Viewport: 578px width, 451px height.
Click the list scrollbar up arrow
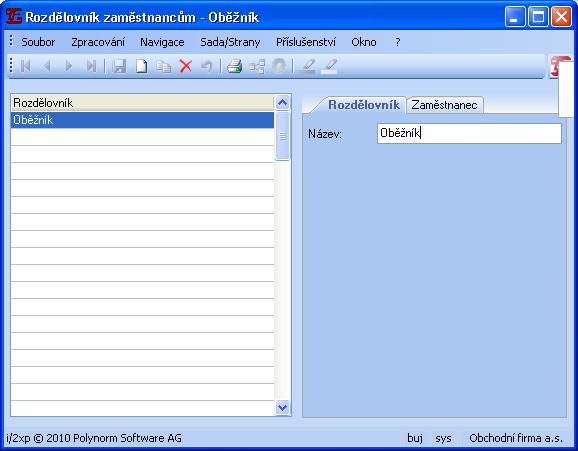pos(282,102)
